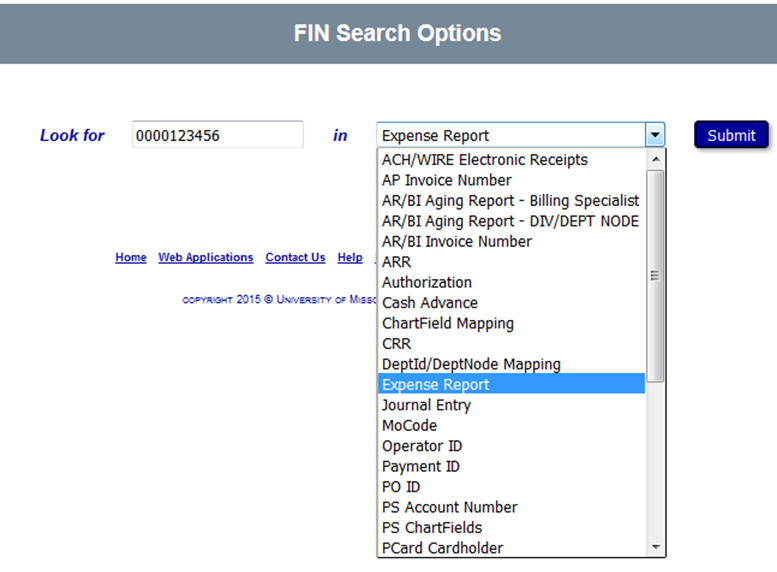Viewport: 777px width, 572px height.
Task: Open the Contact Us link
Action: pos(295,257)
